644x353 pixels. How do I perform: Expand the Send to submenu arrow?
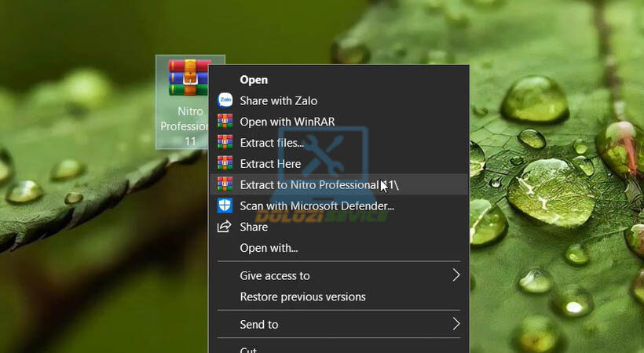(x=456, y=324)
